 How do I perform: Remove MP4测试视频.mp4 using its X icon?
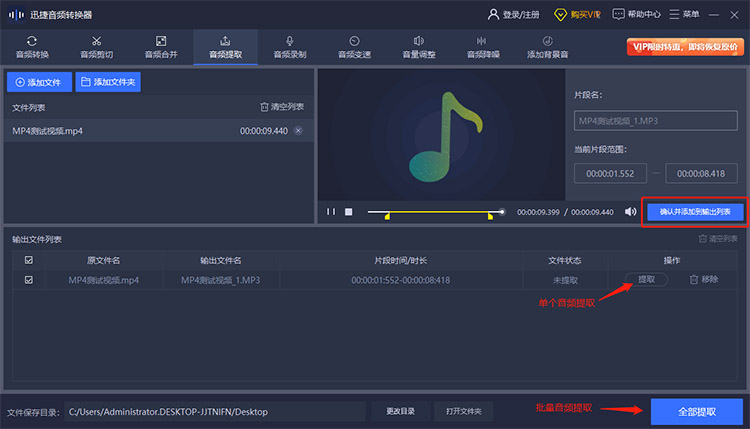[x=298, y=131]
